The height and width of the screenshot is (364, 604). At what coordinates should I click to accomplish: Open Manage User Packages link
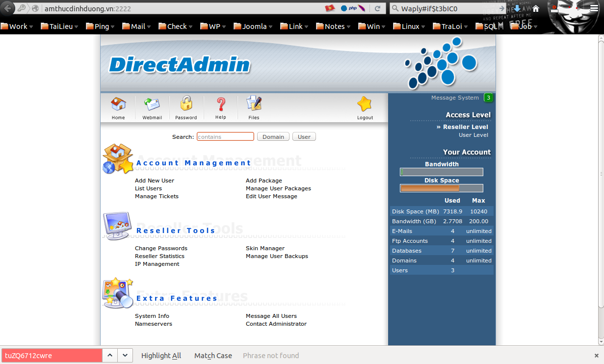(x=278, y=188)
